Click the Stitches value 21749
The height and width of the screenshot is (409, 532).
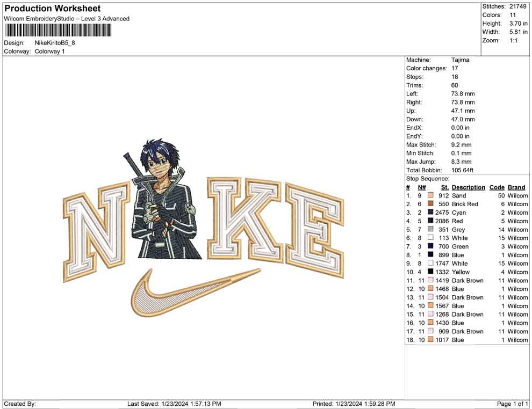[517, 6]
